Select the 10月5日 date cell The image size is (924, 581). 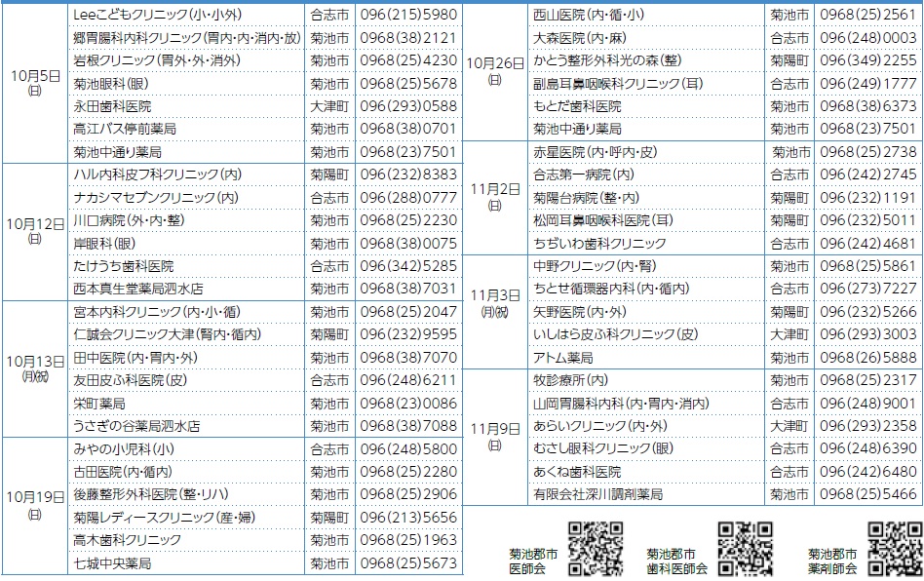[35, 82]
